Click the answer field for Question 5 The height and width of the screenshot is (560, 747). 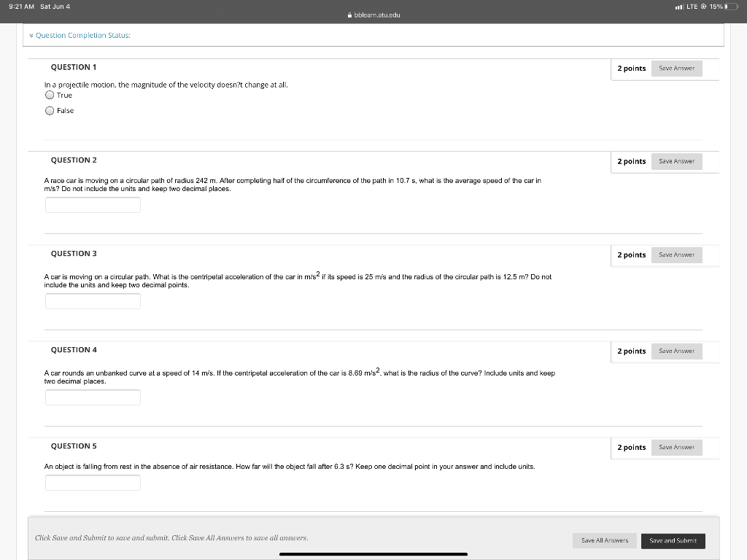pos(93,482)
